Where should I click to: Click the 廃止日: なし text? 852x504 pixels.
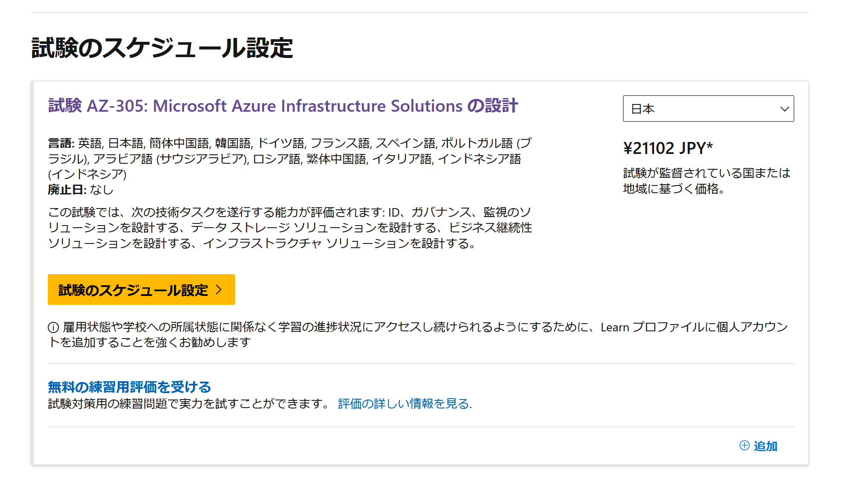tap(81, 190)
